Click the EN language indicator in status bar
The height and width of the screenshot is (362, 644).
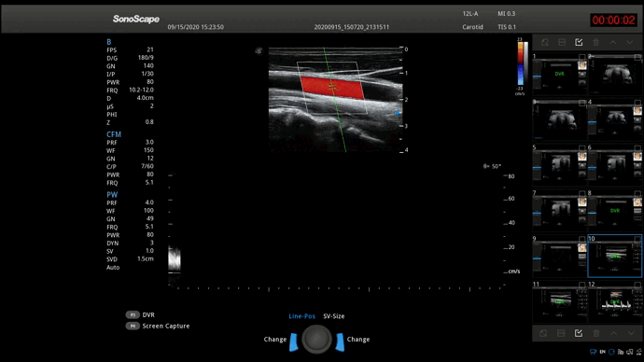(x=603, y=352)
